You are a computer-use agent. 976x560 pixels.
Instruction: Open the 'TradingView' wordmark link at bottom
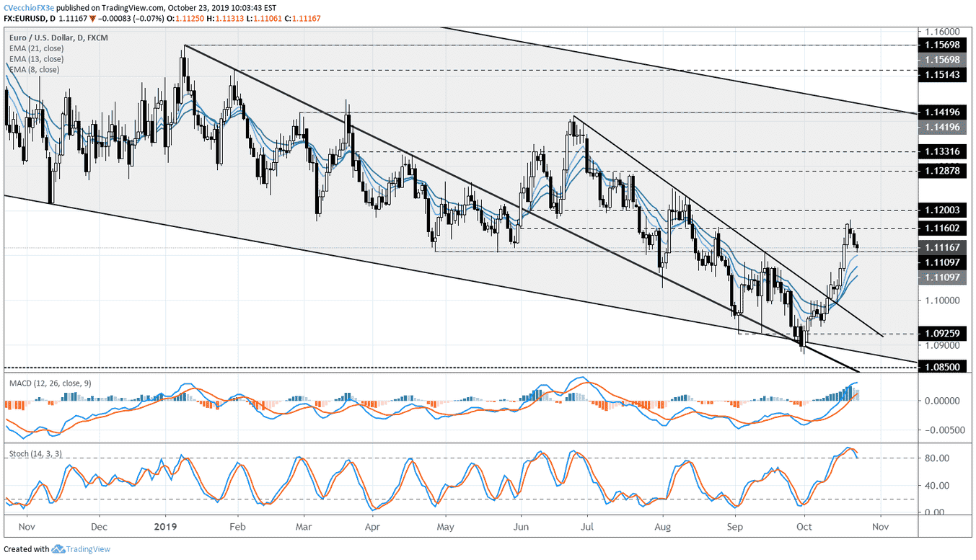(x=89, y=549)
